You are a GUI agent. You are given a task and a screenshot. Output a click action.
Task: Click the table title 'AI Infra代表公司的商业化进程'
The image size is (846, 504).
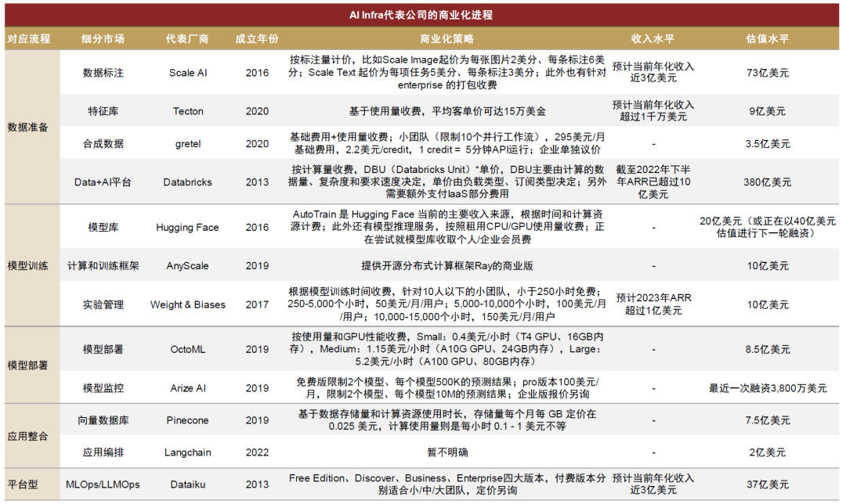click(421, 15)
